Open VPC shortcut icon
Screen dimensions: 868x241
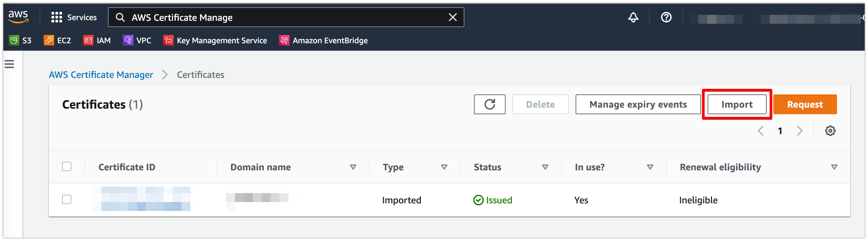[x=128, y=41]
